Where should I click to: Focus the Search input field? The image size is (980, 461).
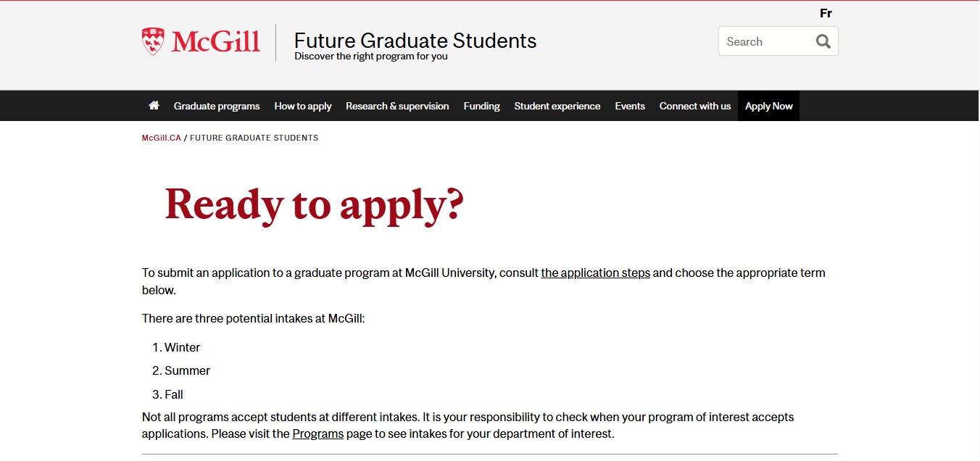tap(765, 41)
